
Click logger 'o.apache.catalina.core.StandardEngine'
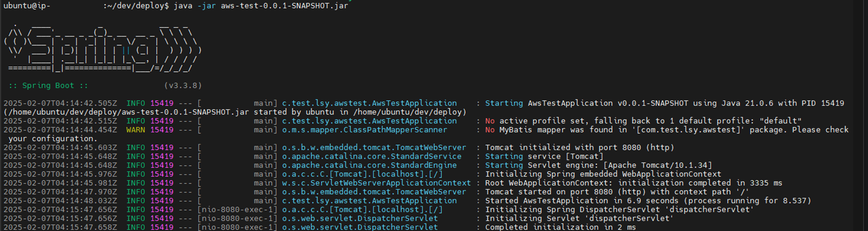point(369,165)
